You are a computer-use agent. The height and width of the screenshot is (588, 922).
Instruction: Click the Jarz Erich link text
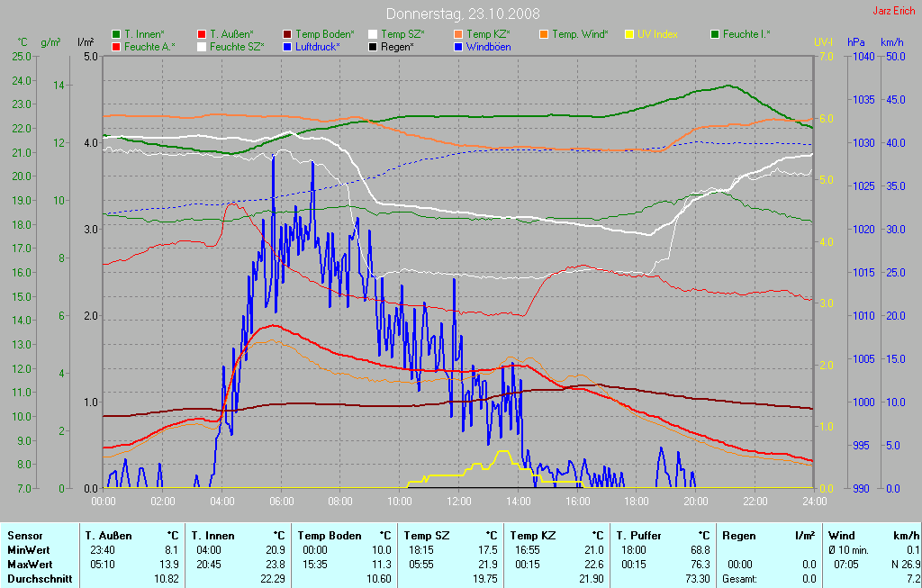[893, 11]
